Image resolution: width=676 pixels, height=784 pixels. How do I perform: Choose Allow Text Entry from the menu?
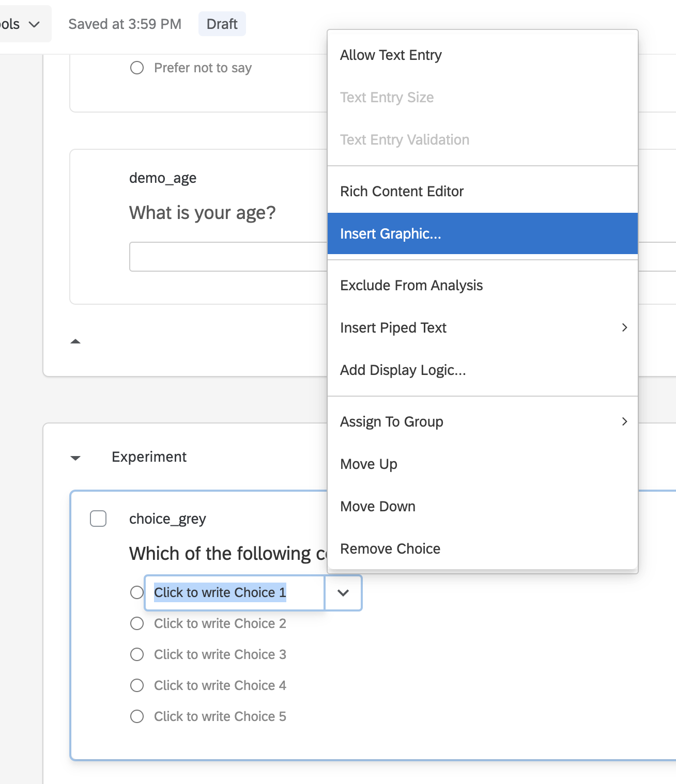[482, 55]
